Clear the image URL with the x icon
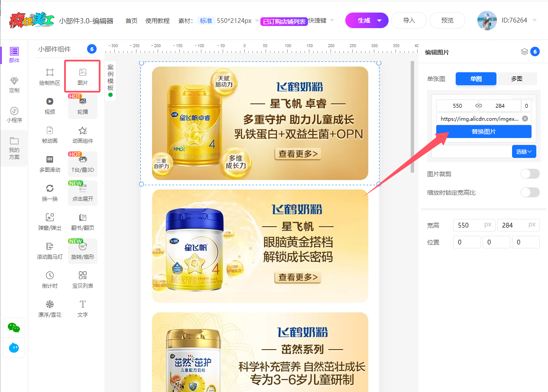The height and width of the screenshot is (392, 548). point(525,119)
